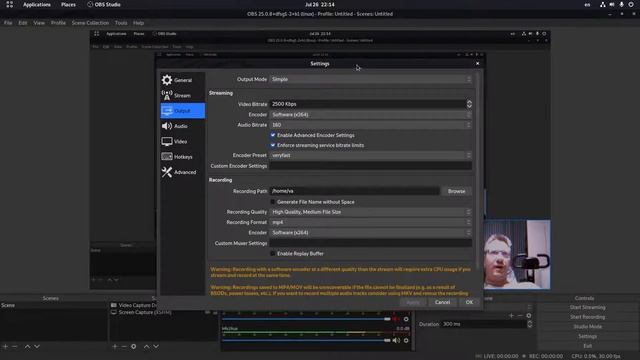
Task: Open the Profile menu
Action: [x=58, y=23]
